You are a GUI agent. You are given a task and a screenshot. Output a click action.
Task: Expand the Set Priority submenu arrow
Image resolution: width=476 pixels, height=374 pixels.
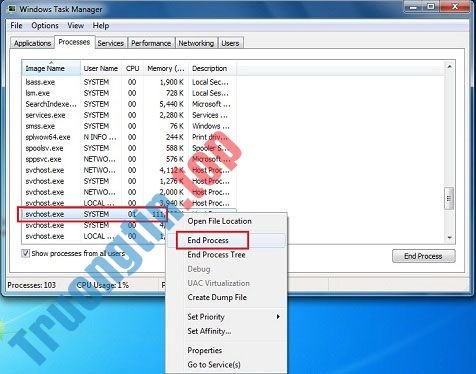[278, 317]
